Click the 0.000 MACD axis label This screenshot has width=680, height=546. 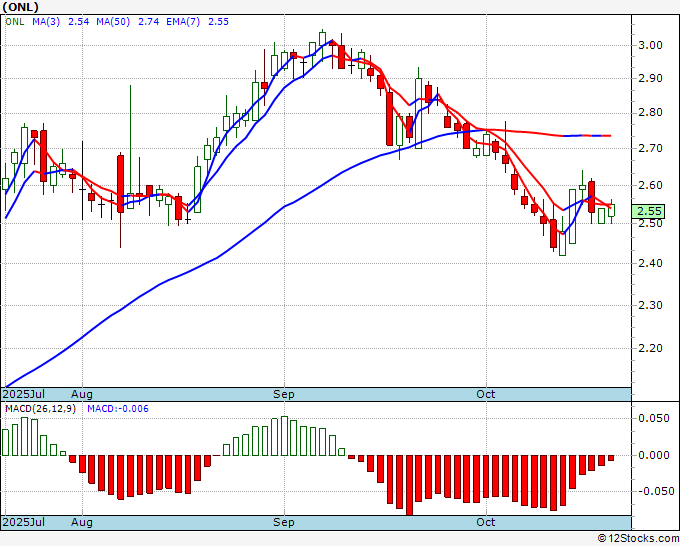coord(656,455)
